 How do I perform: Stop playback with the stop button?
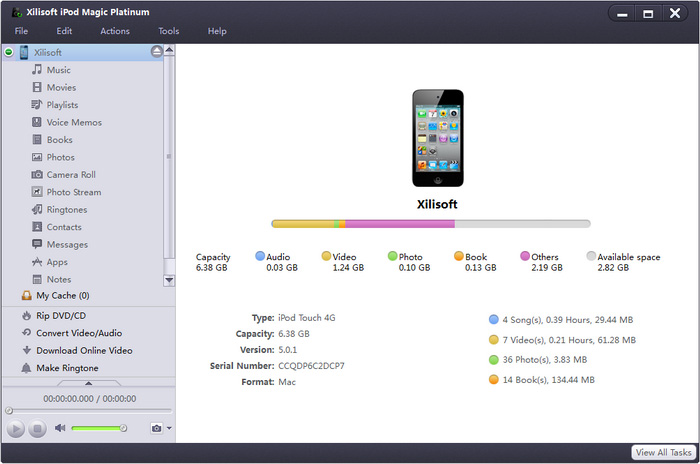(x=38, y=429)
